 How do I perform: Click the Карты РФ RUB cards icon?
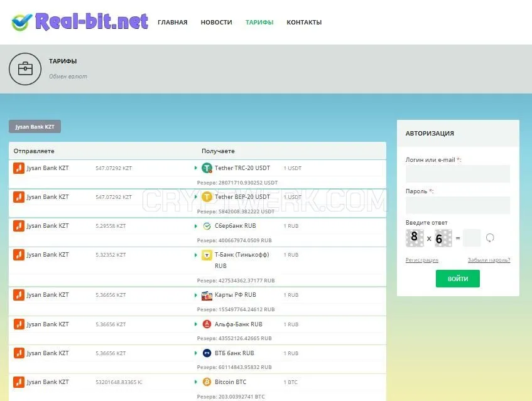(x=207, y=295)
